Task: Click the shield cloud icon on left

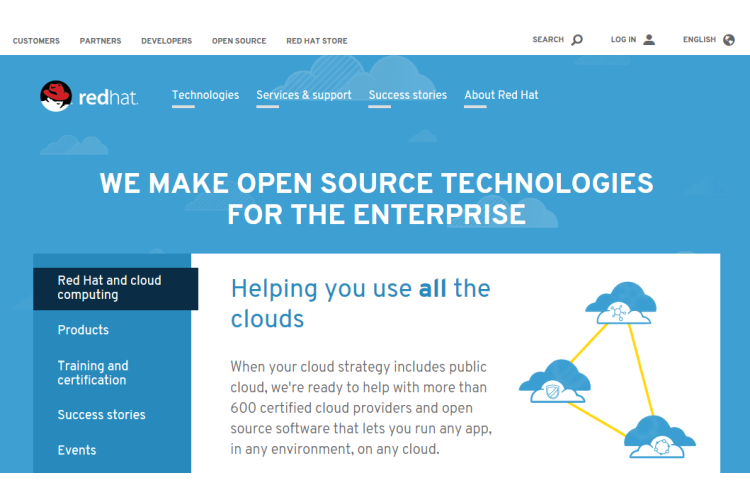Action: pos(555,384)
